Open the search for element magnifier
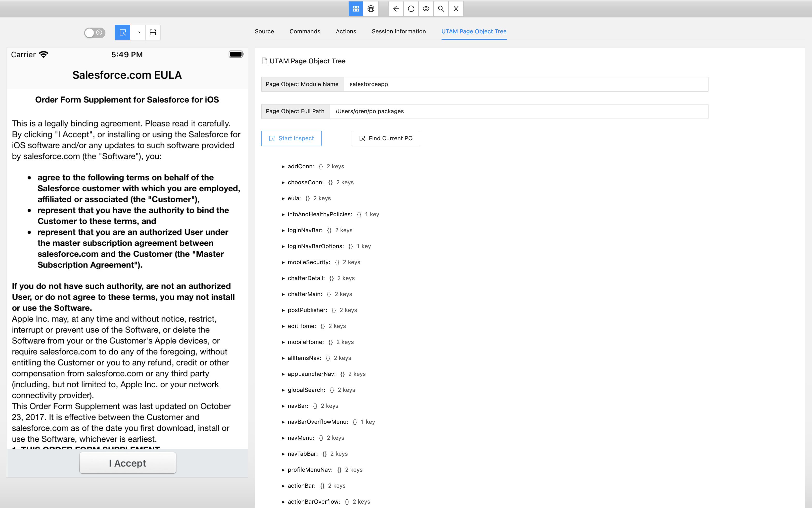812x508 pixels. click(441, 9)
